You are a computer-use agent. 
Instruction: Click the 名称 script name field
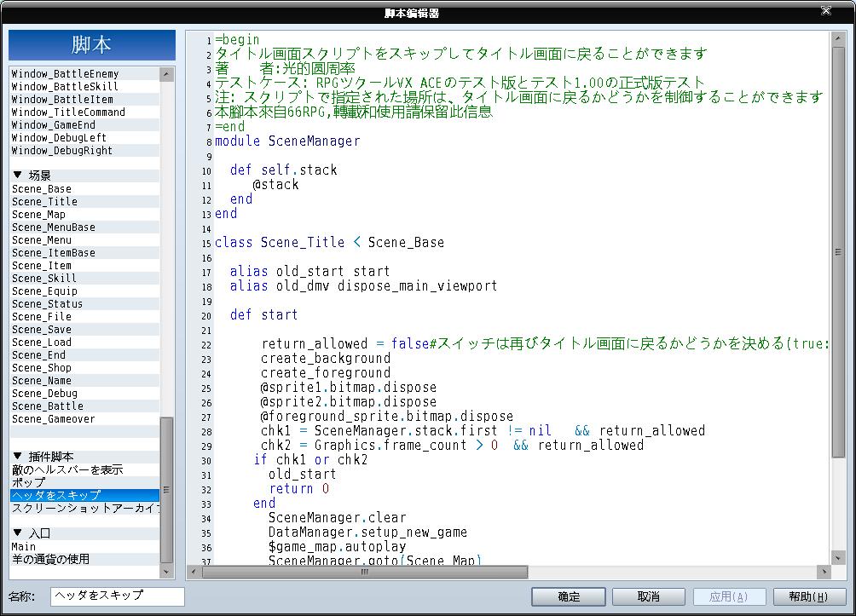(x=118, y=596)
